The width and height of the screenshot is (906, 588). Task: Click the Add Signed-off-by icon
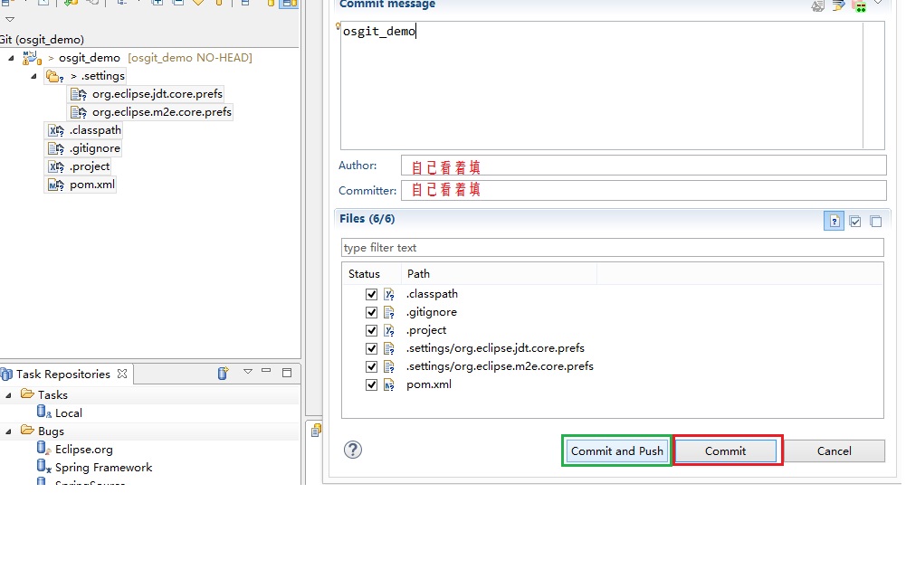(838, 5)
